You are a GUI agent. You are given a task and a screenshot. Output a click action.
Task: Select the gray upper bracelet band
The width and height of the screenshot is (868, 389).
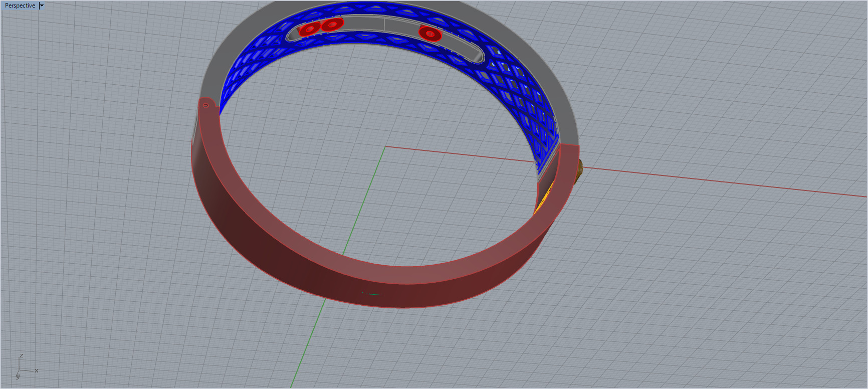(551, 85)
